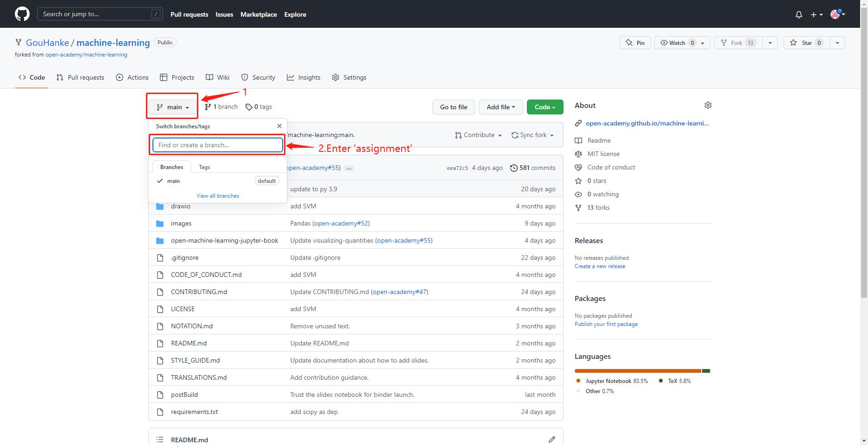The width and height of the screenshot is (868, 445).
Task: Click the orange Jupyter Notebook language bar
Action: pos(638,371)
